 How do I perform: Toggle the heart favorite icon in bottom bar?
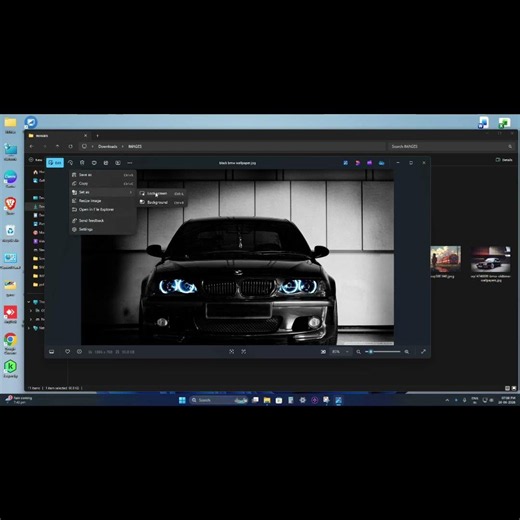(x=67, y=352)
